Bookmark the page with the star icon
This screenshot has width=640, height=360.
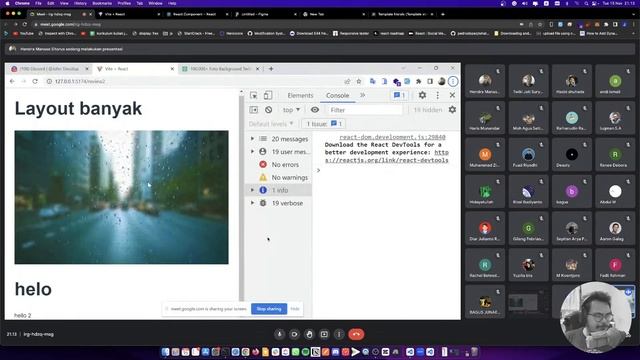359,82
